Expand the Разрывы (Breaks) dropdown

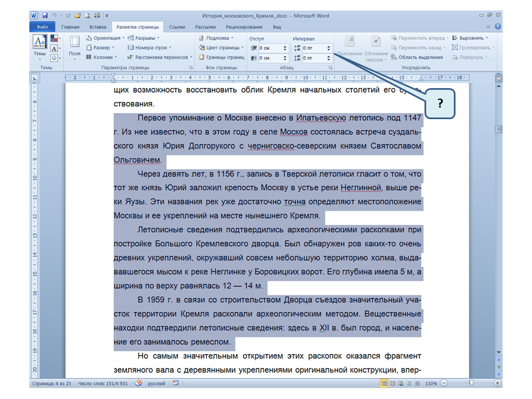pyautogui.click(x=144, y=38)
